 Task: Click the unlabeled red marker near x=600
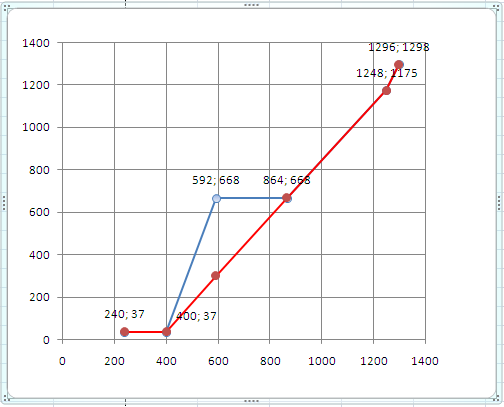[216, 276]
